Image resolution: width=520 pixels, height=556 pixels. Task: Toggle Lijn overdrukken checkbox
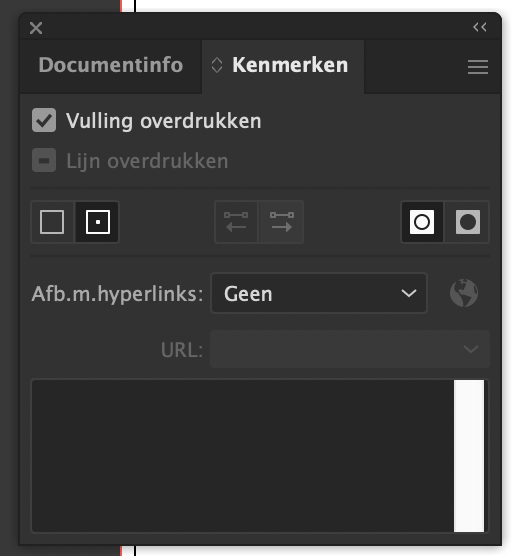click(x=44, y=160)
